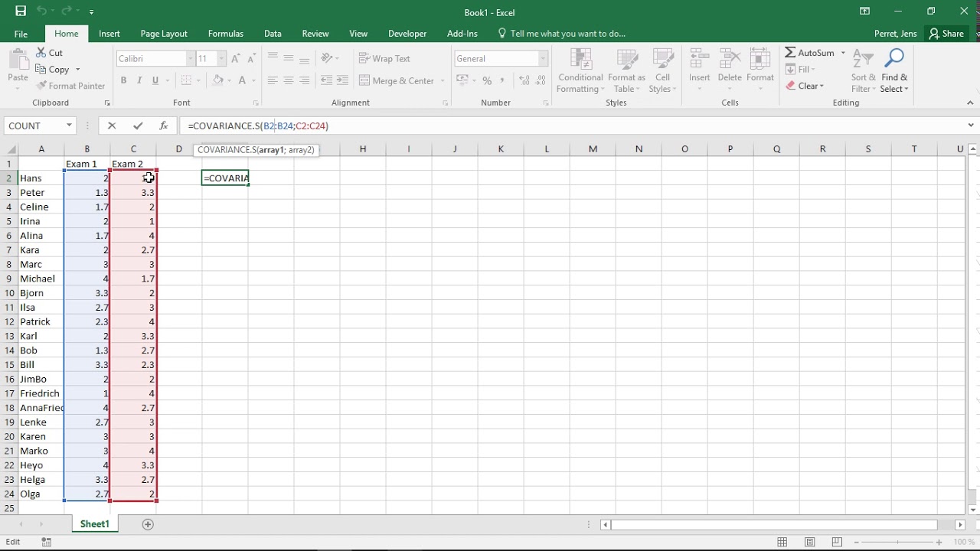Open the Name Box dropdown arrow
The width and height of the screenshot is (980, 551).
pos(69,126)
